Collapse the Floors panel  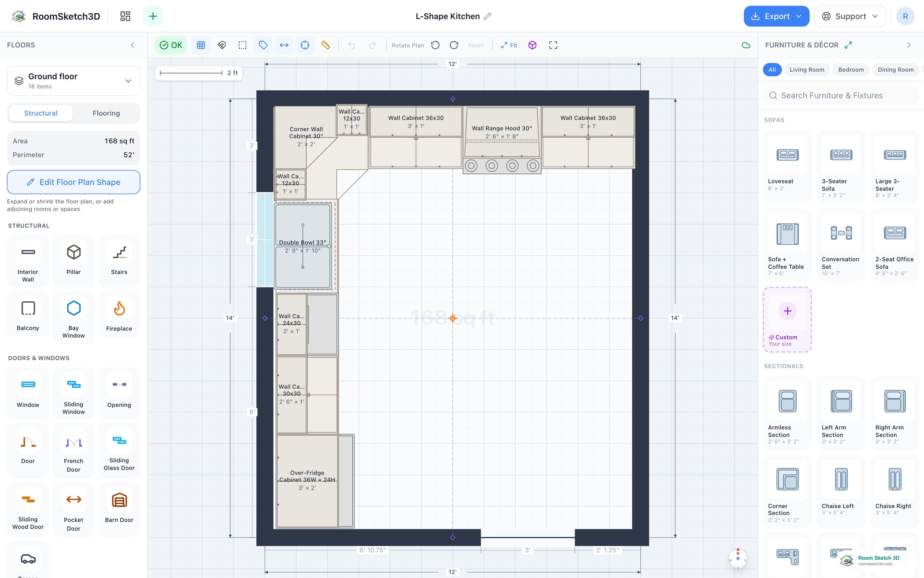[133, 45]
